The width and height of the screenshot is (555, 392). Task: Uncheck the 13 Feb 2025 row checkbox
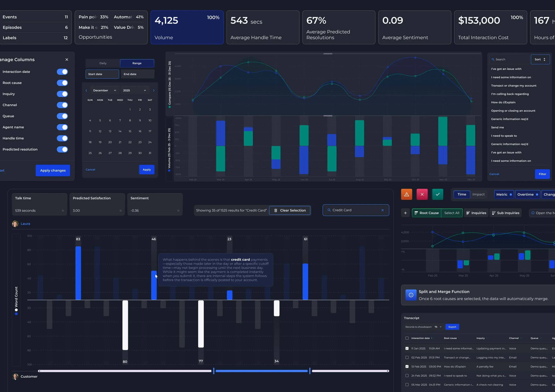(407, 367)
